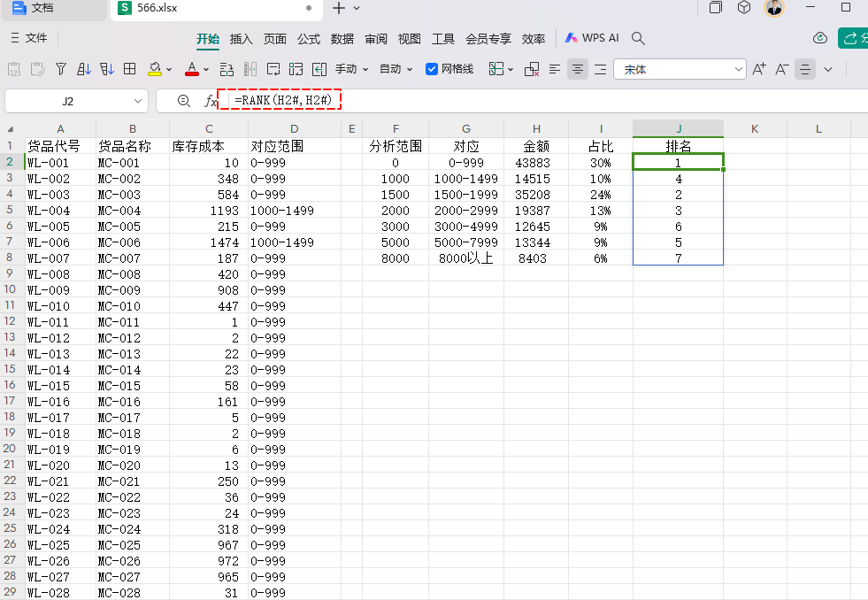The height and width of the screenshot is (600, 868).
Task: Click the freeze panes icon
Action: pos(496,69)
